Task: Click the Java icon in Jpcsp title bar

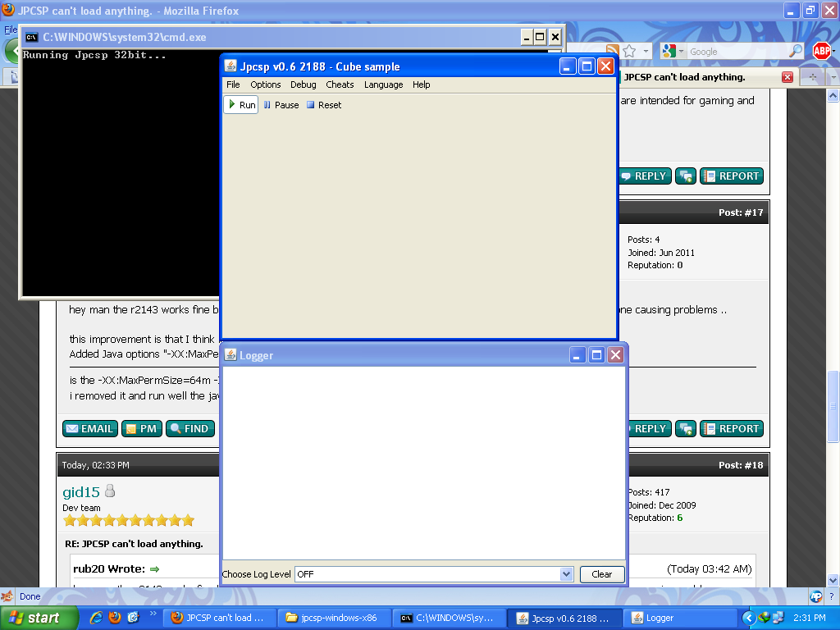Action: (x=231, y=66)
